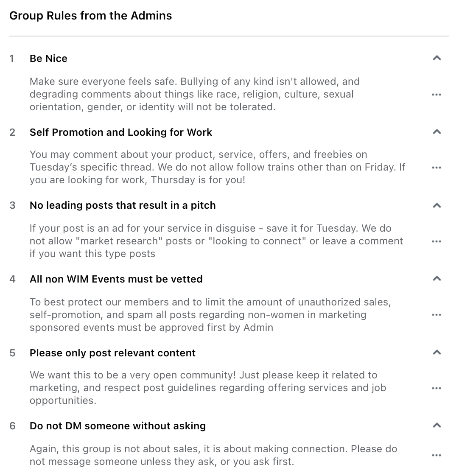The width and height of the screenshot is (459, 476).
Task: Collapse the Be Nice rule
Action: point(437,58)
